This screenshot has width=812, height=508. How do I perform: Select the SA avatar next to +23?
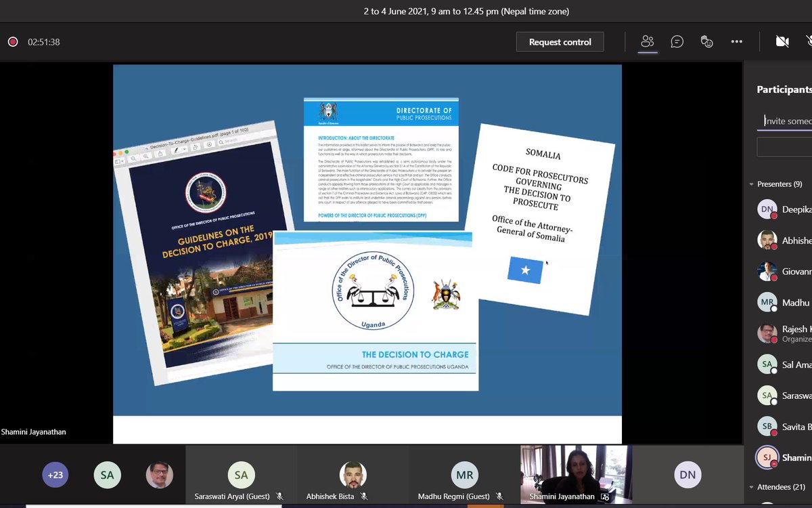[107, 475]
